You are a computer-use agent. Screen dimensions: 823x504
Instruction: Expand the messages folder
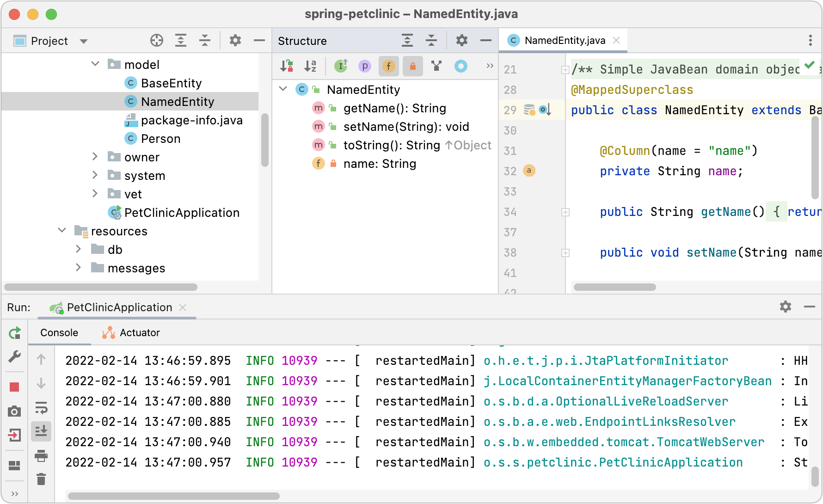point(79,268)
